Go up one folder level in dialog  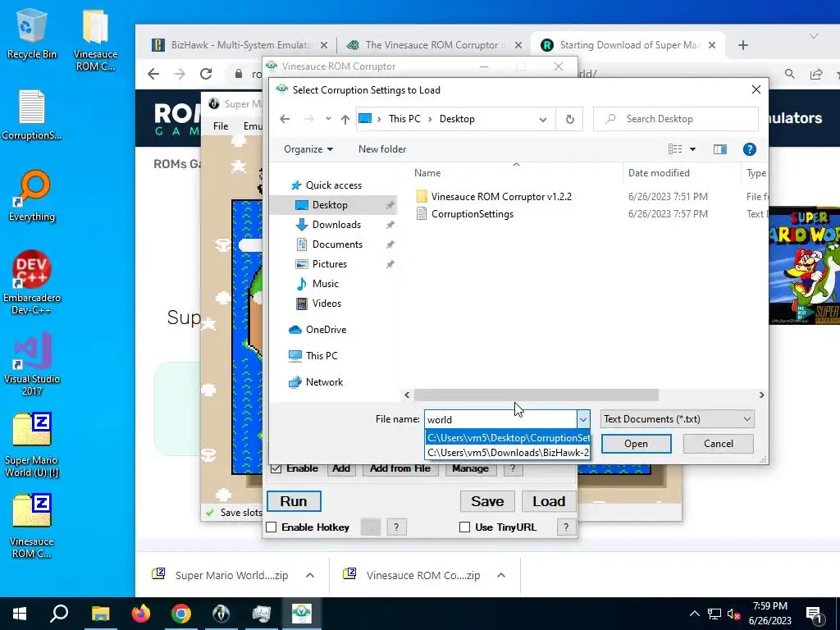pyautogui.click(x=345, y=119)
